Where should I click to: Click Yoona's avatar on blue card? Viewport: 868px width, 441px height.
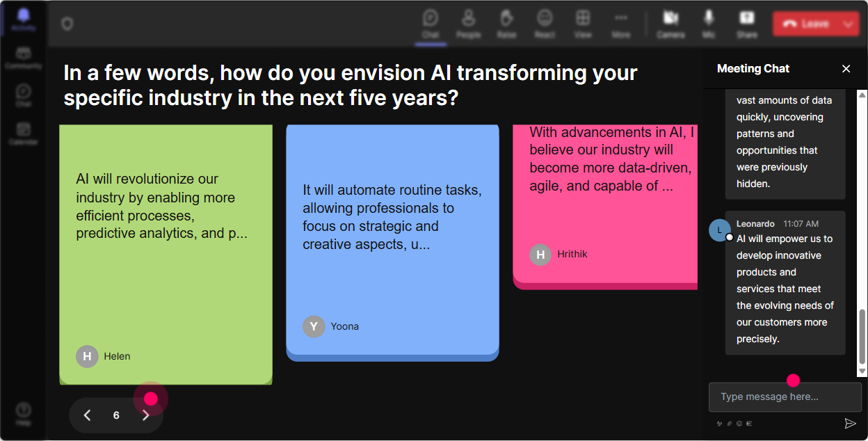pyautogui.click(x=314, y=326)
